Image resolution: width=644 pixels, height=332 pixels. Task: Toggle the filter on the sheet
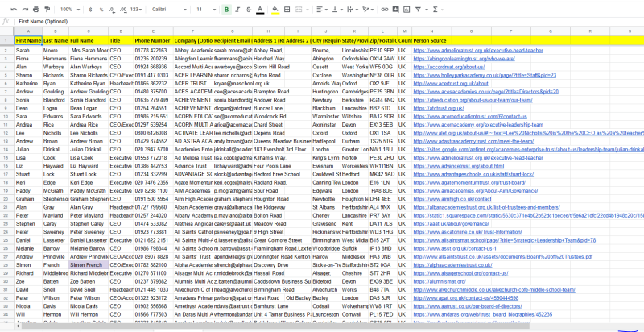[x=418, y=10]
